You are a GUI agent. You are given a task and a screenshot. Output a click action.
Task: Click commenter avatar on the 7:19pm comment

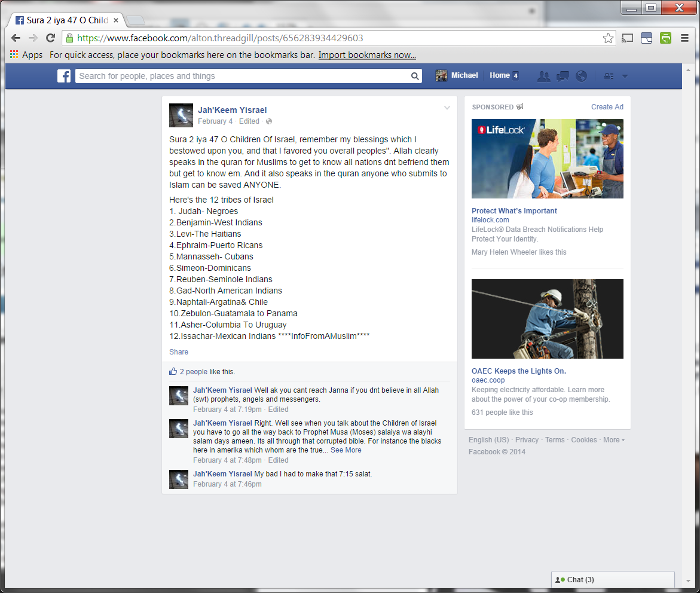pos(179,396)
